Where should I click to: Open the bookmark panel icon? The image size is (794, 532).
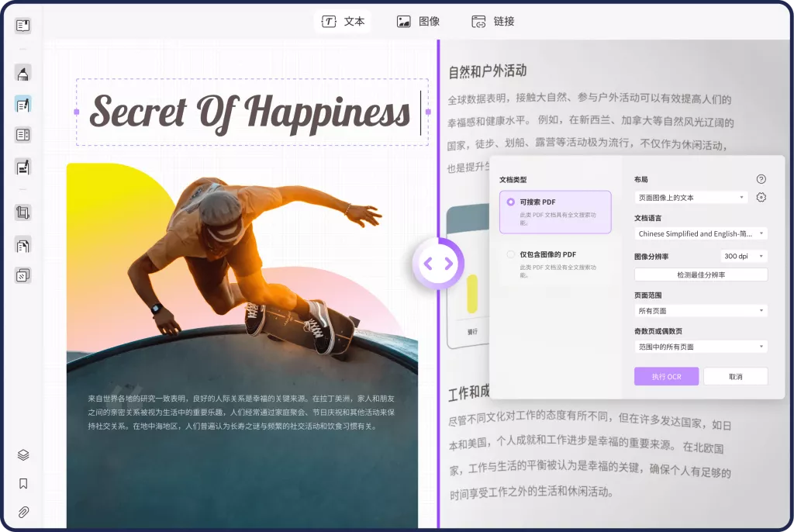pos(23,484)
